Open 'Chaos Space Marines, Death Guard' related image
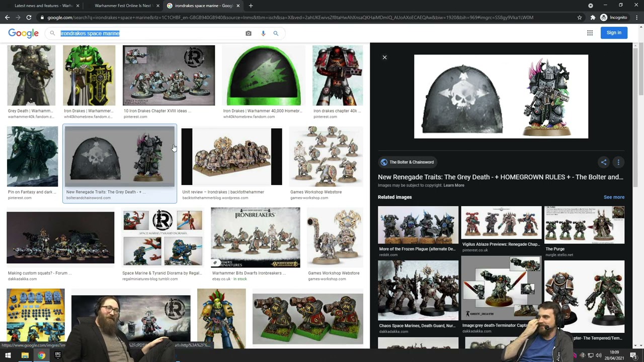The height and width of the screenshot is (362, 644). [x=418, y=290]
